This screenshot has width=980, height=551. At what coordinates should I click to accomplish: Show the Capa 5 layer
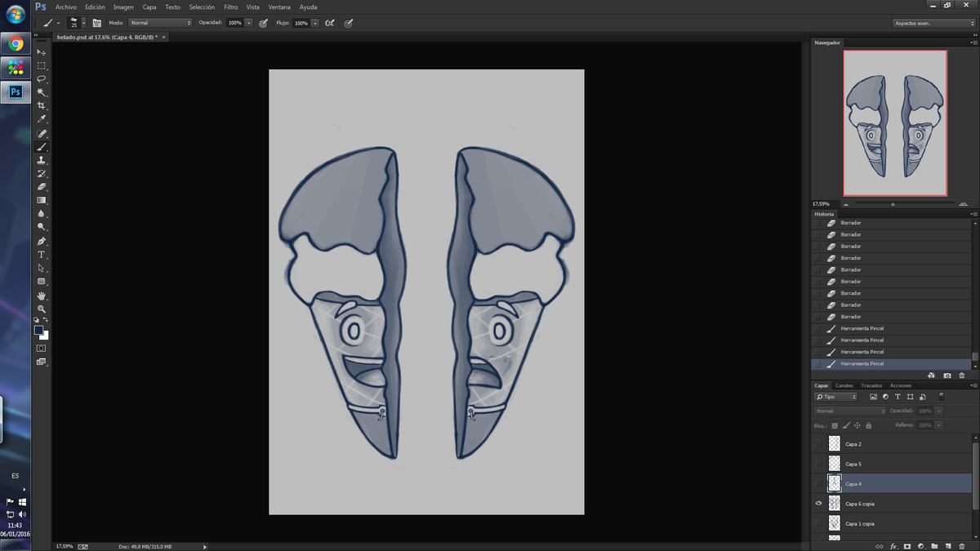pos(819,464)
